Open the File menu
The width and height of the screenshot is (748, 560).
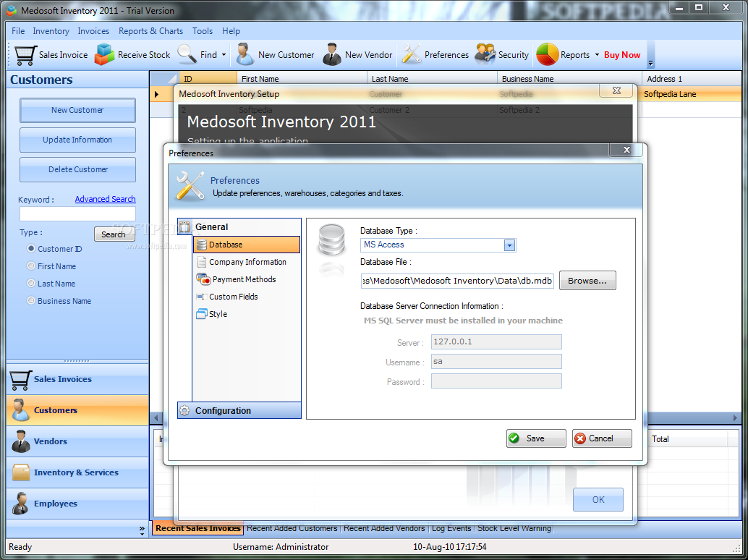click(18, 31)
